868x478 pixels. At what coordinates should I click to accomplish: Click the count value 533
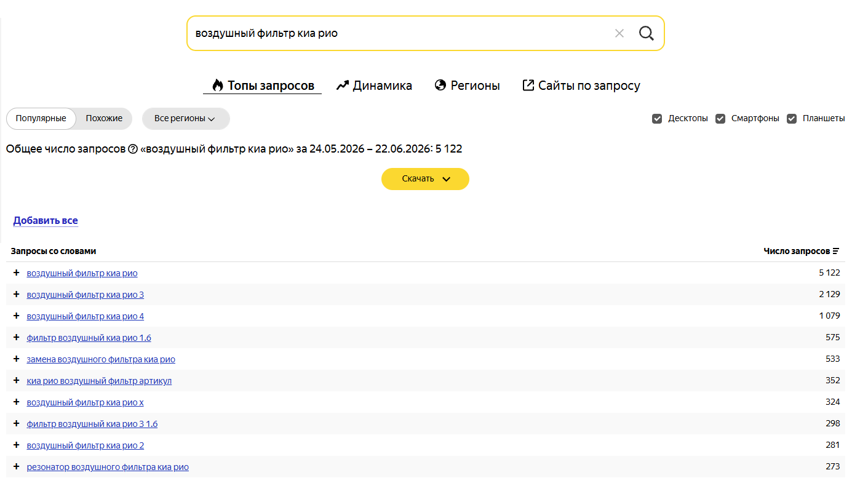[833, 359]
